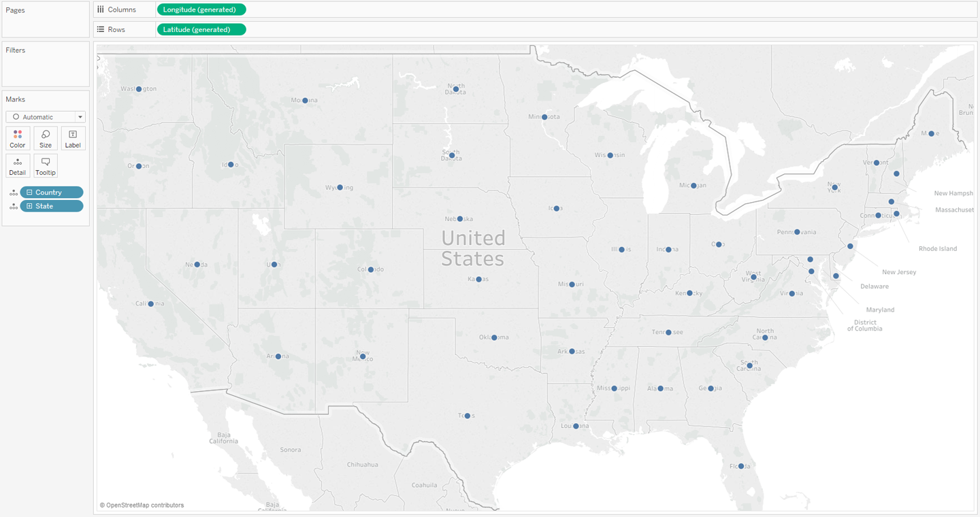Click detail icon beside State pill
Viewport: 980px width, 517px height.
(13, 206)
